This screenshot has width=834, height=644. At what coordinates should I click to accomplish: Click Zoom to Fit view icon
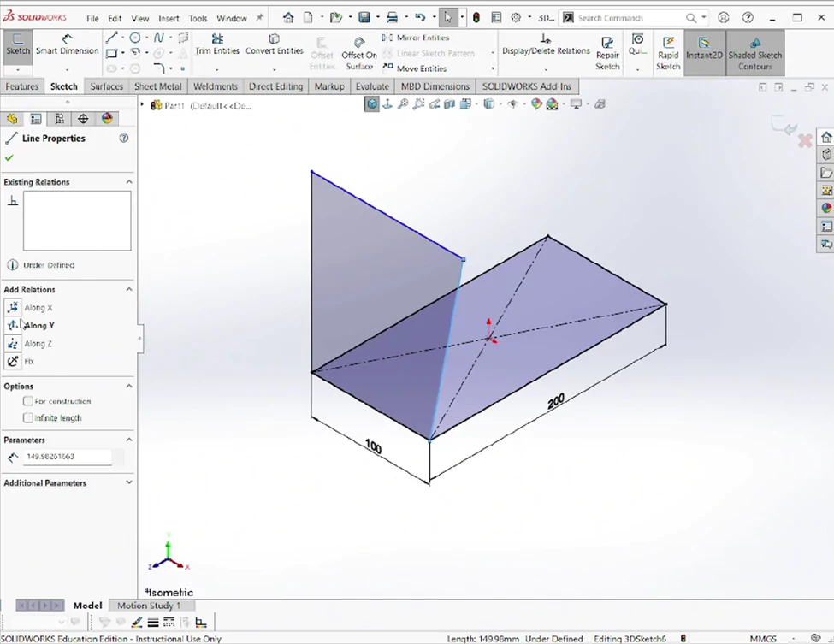coord(403,104)
